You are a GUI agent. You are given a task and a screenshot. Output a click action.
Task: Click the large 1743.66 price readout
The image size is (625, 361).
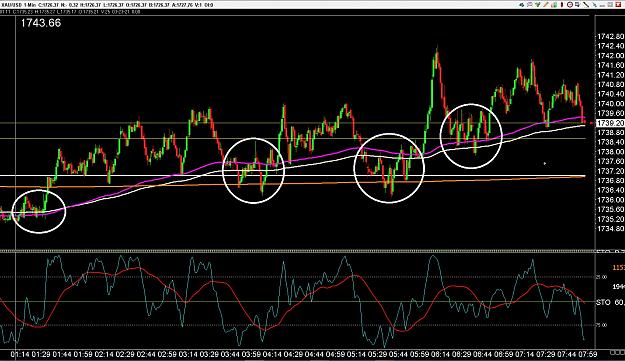(x=41, y=23)
